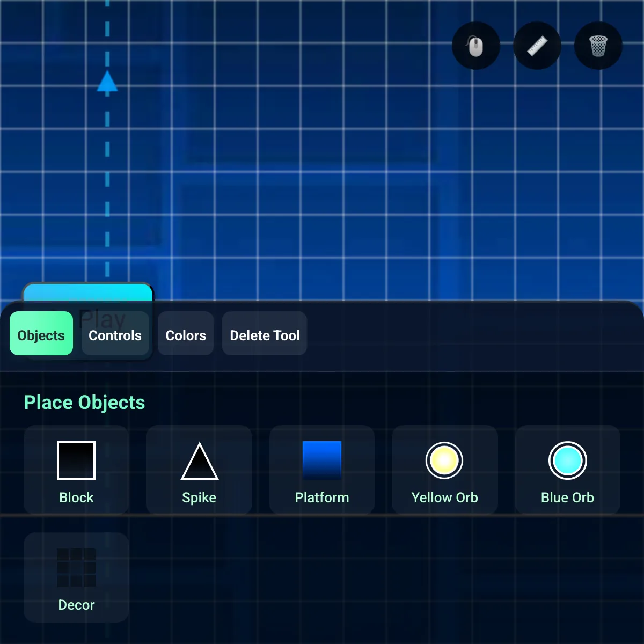Viewport: 644px width, 644px height.
Task: Click the blue start arrow marker
Action: (107, 83)
